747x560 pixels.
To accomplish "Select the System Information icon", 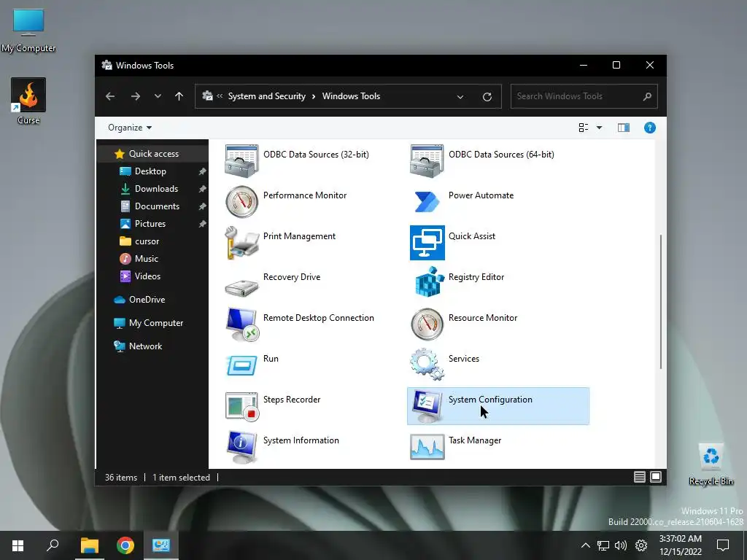I will point(241,447).
